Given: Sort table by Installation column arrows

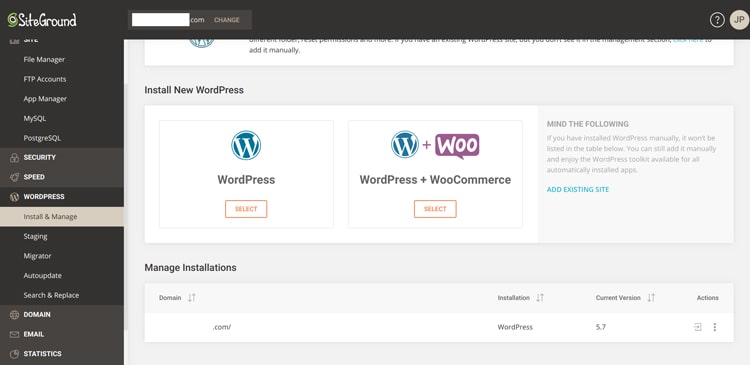Looking at the screenshot, I should (540, 298).
